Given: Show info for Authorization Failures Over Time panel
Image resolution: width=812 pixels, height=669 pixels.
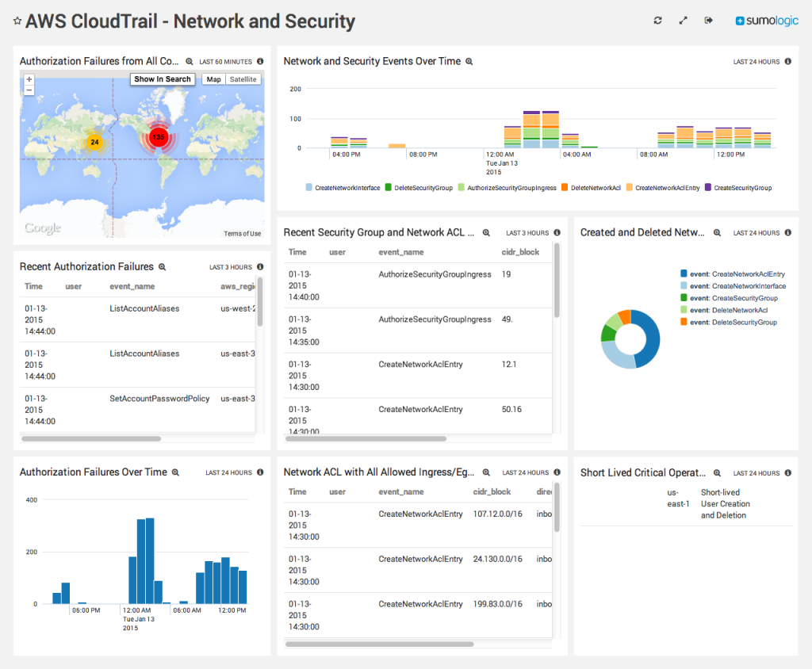Looking at the screenshot, I should click(260, 472).
